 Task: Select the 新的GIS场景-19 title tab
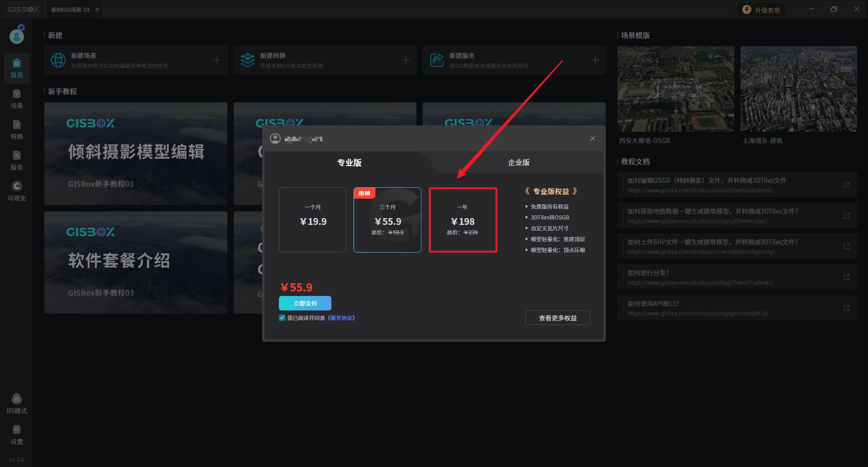75,10
